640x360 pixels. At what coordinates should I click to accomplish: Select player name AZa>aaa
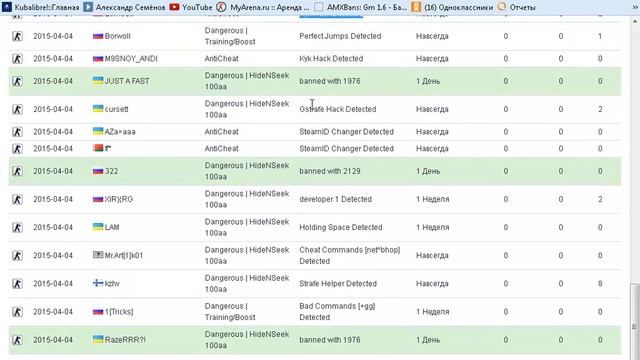(120, 131)
